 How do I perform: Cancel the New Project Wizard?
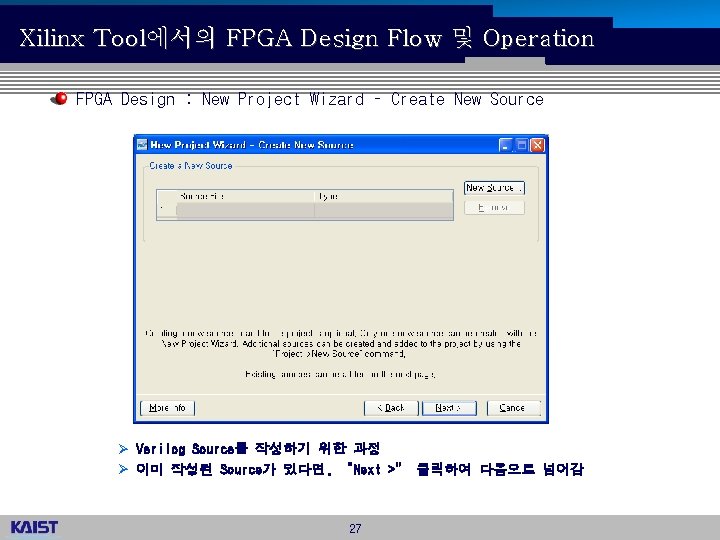click(514, 408)
